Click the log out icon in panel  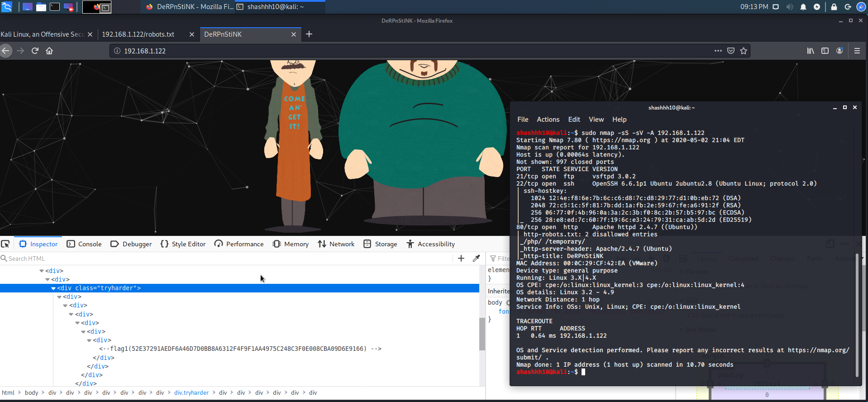click(848, 7)
